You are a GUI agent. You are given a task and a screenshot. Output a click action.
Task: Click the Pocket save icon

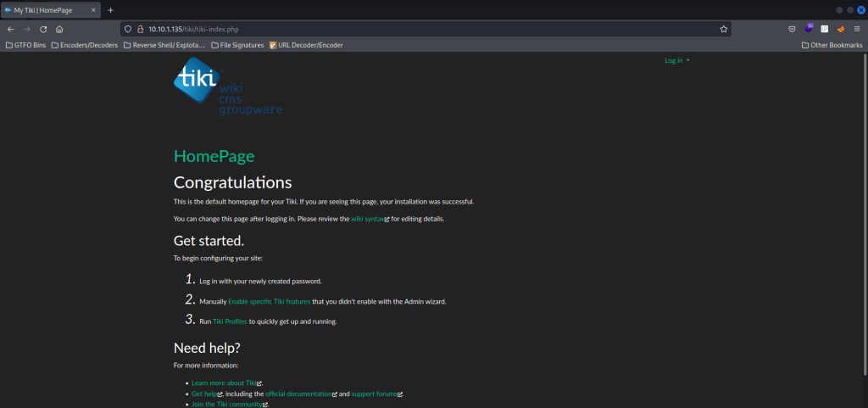pos(792,28)
